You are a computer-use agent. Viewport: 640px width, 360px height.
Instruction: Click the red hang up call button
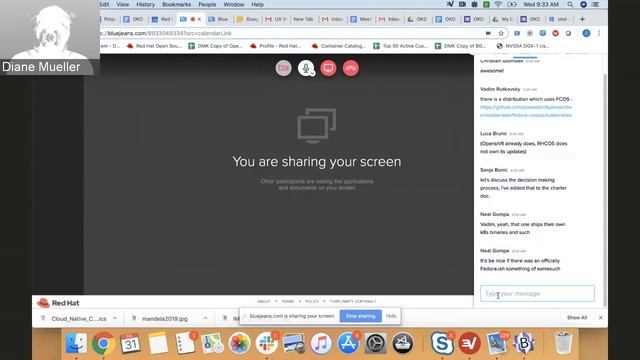pos(351,68)
